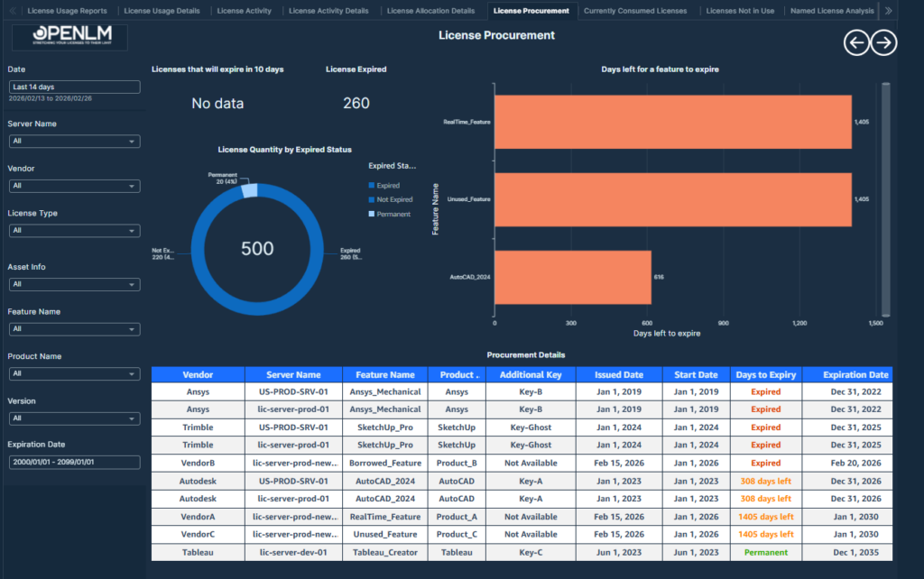
Task: Open the License Type dropdown
Action: [x=74, y=231]
